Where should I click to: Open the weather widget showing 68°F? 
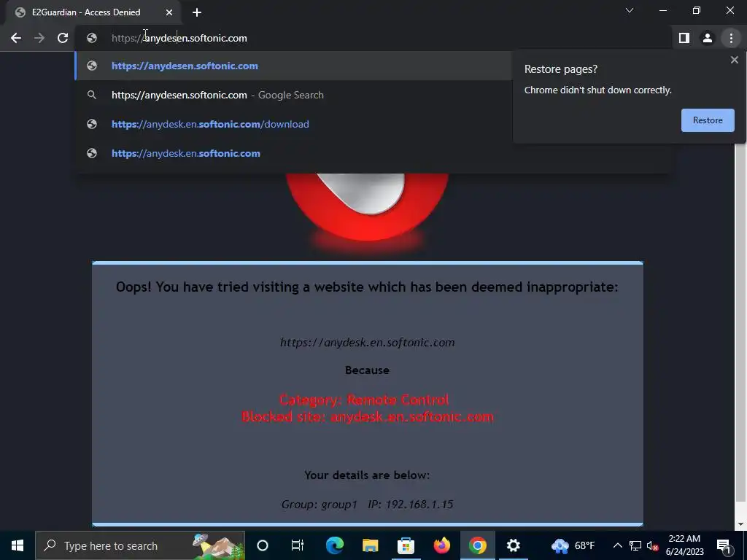(x=573, y=545)
